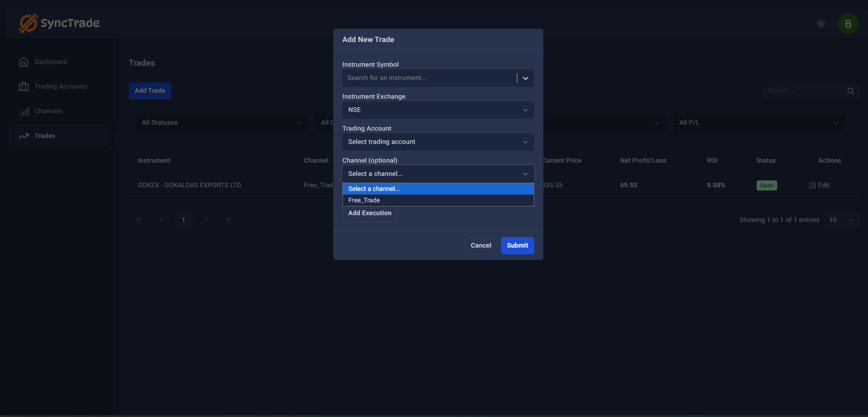This screenshot has width=868, height=417.
Task: Toggle the light/dark theme sun icon
Action: [821, 24]
